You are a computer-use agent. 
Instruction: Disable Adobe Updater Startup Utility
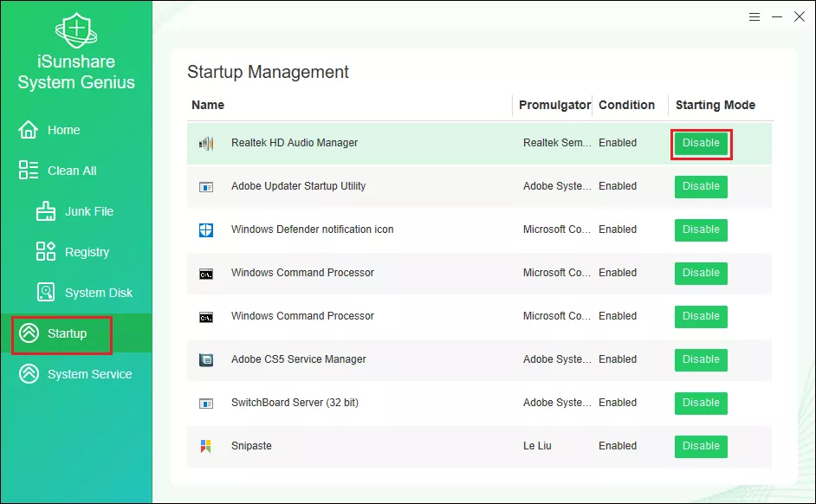tap(701, 187)
